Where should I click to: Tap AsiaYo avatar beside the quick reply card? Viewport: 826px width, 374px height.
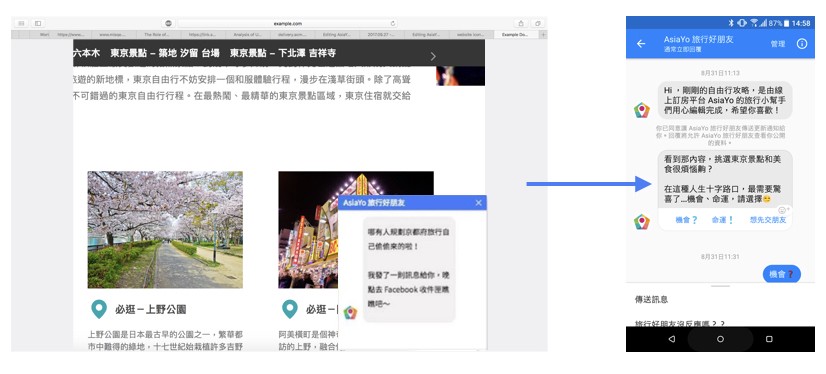click(642, 222)
